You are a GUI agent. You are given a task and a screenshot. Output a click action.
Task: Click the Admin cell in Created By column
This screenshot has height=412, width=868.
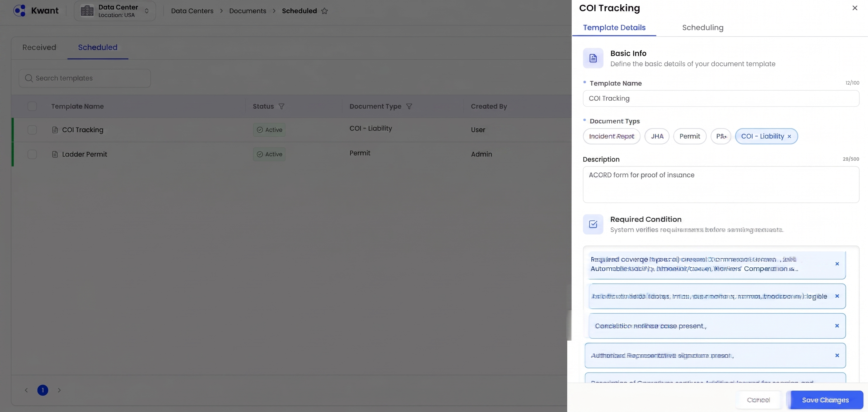[x=481, y=154]
